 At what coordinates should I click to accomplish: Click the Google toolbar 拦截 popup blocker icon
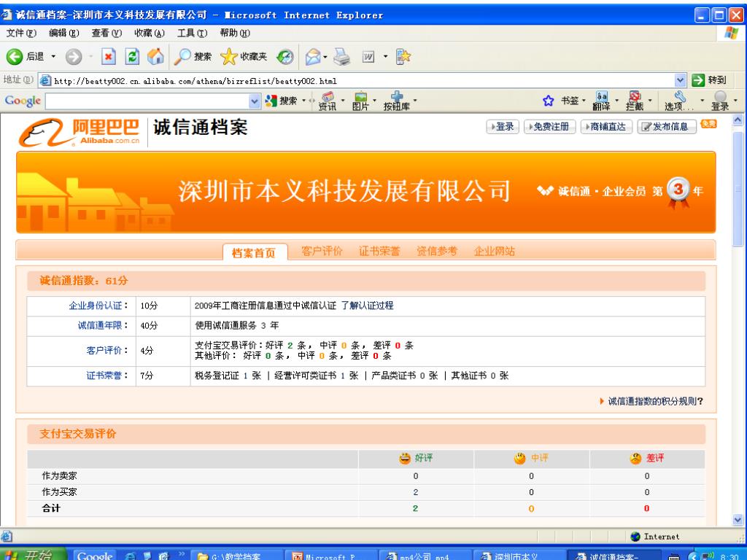tap(635, 101)
